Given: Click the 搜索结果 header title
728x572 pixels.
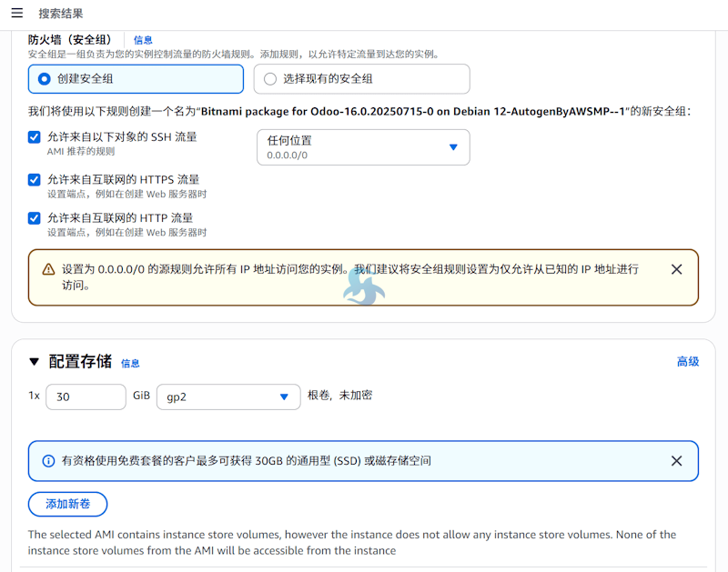Looking at the screenshot, I should click(x=61, y=14).
